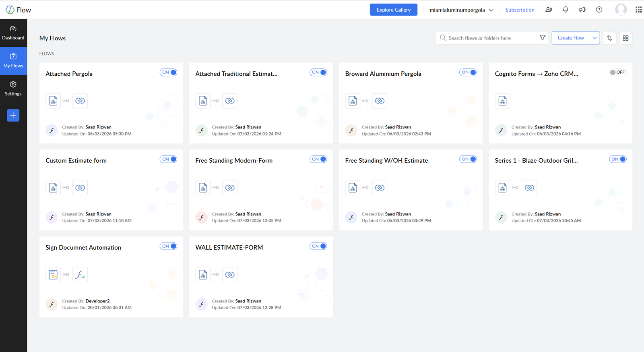Viewport: 644px width, 352px height.
Task: Click the Create Flow button
Action: pyautogui.click(x=571, y=38)
